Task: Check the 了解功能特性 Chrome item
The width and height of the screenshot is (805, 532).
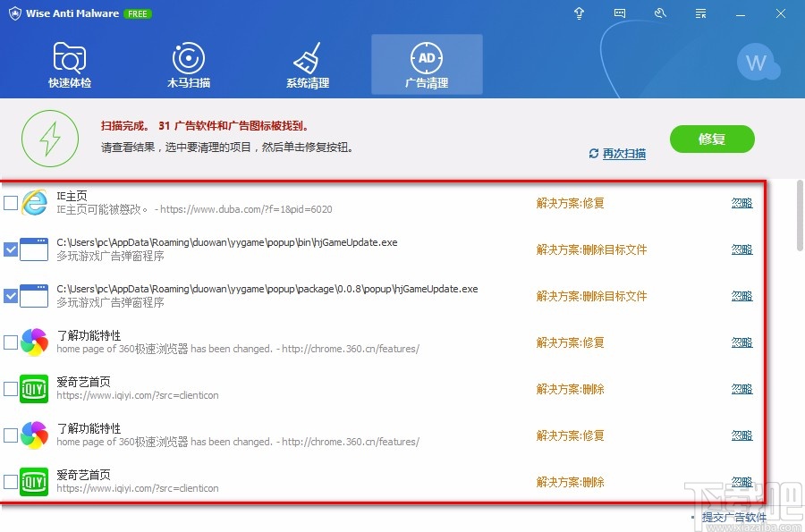Action: [x=12, y=342]
